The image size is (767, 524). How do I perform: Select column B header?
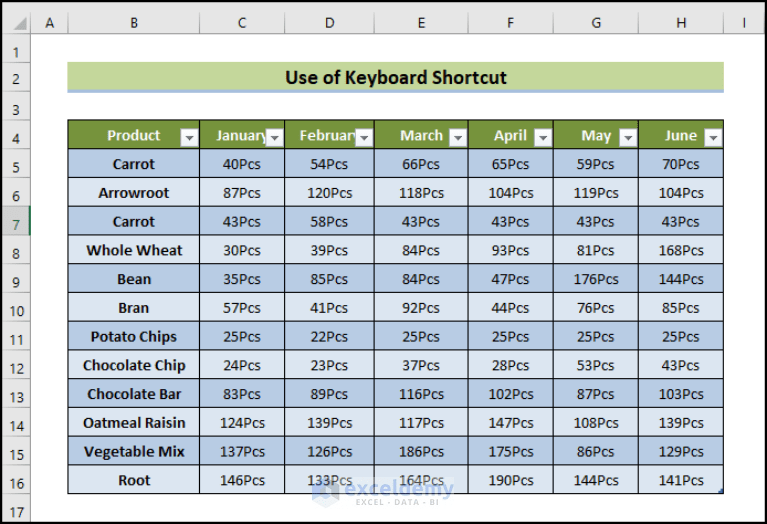click(x=134, y=23)
